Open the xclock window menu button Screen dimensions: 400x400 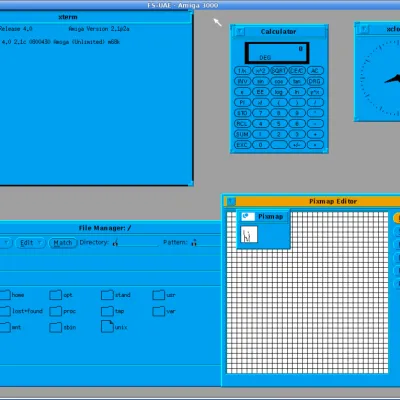[364, 29]
